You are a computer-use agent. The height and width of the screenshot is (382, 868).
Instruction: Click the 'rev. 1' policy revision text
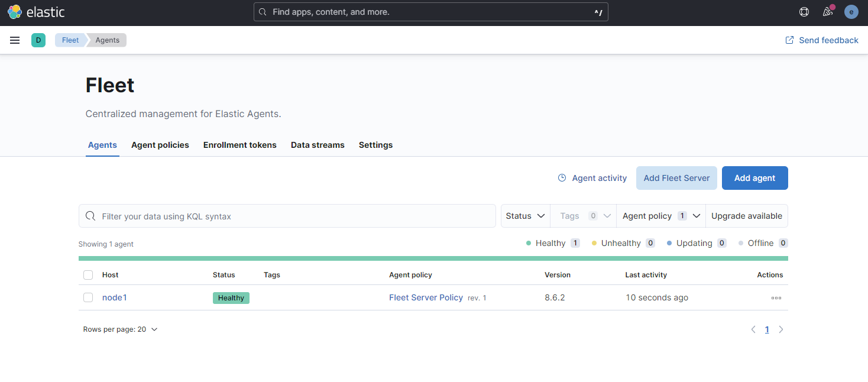coord(477,298)
